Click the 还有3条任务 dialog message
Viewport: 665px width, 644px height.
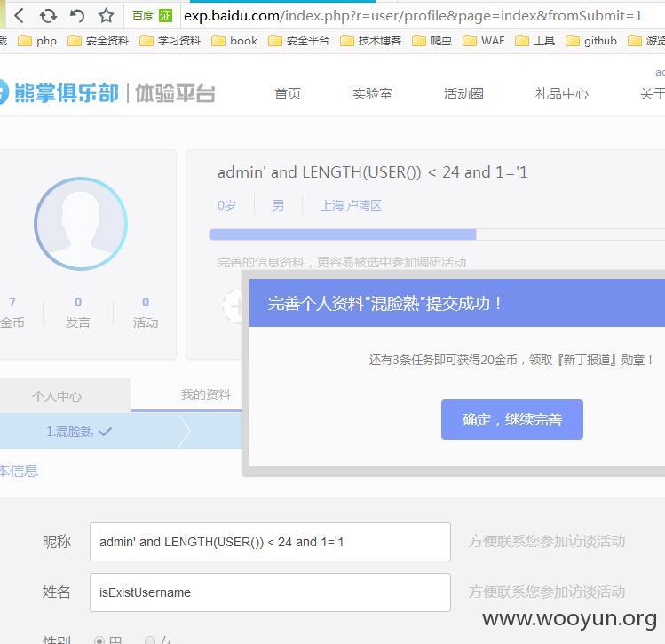511,360
